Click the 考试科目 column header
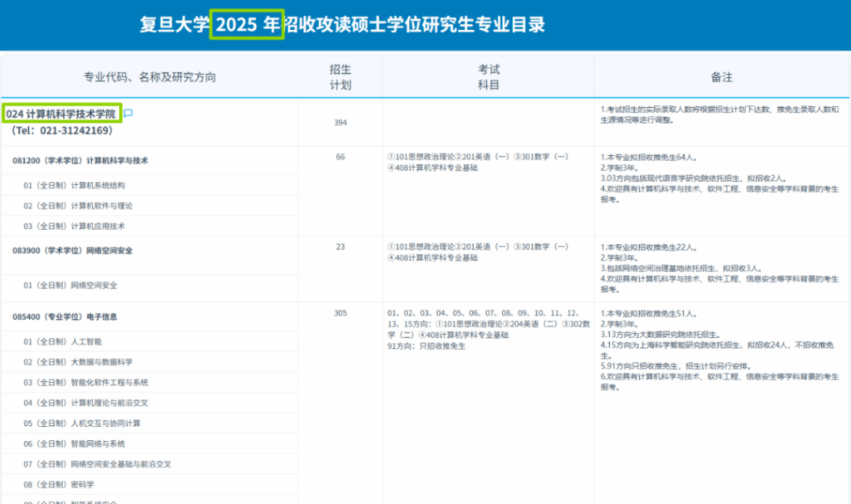851x504 pixels. pos(489,77)
